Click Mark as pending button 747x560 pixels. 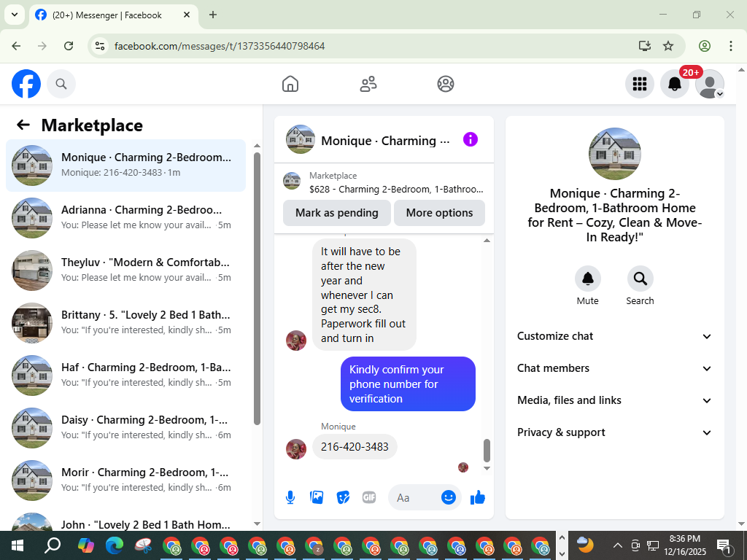(x=337, y=213)
